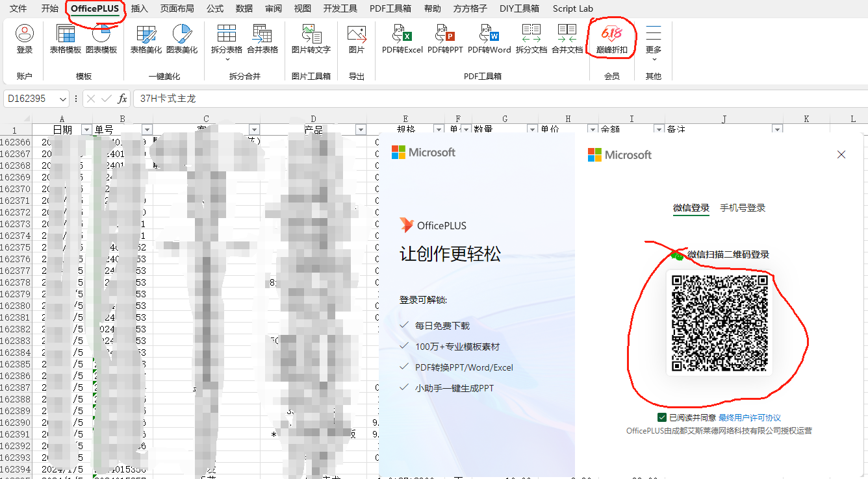
Task: Open the Name Box cell reference dropdown
Action: [63, 99]
